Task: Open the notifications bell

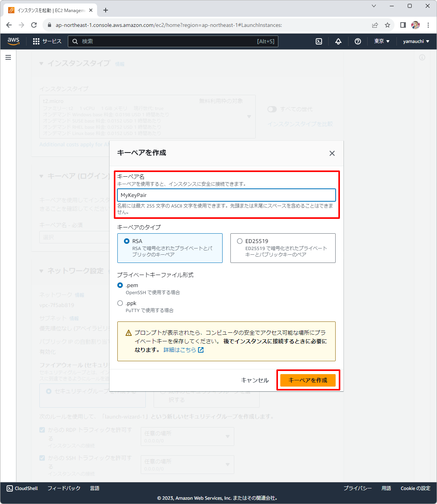Action: point(338,41)
